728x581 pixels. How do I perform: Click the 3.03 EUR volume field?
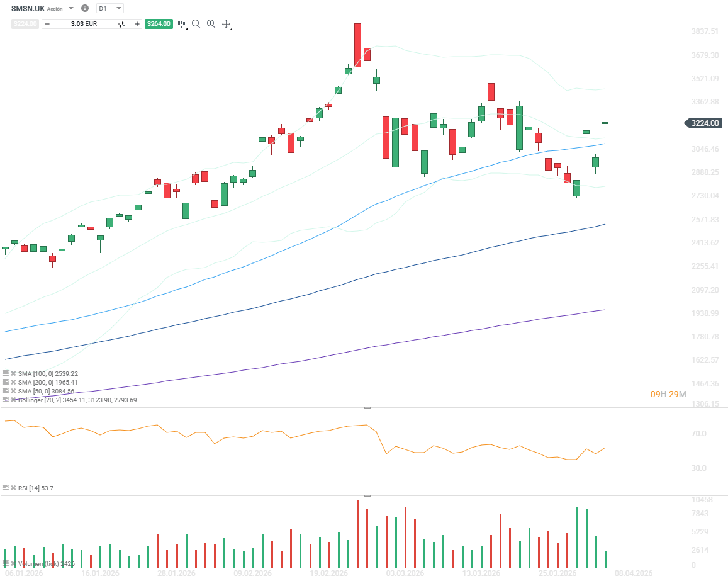point(84,24)
